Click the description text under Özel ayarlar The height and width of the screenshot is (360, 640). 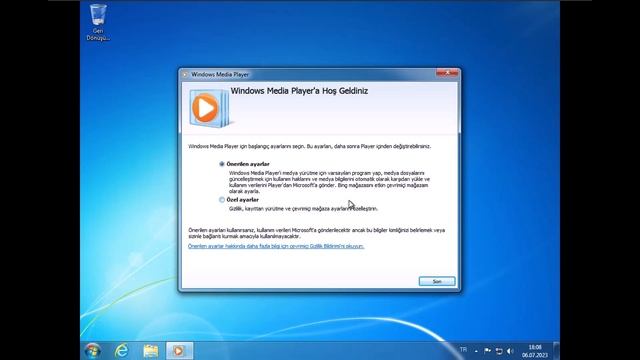tap(303, 209)
